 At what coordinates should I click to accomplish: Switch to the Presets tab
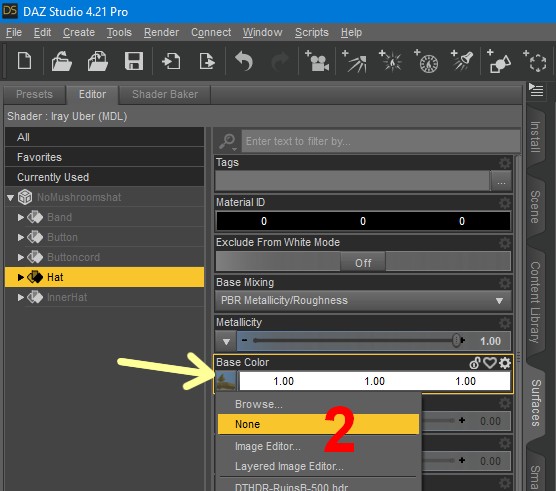(34, 94)
